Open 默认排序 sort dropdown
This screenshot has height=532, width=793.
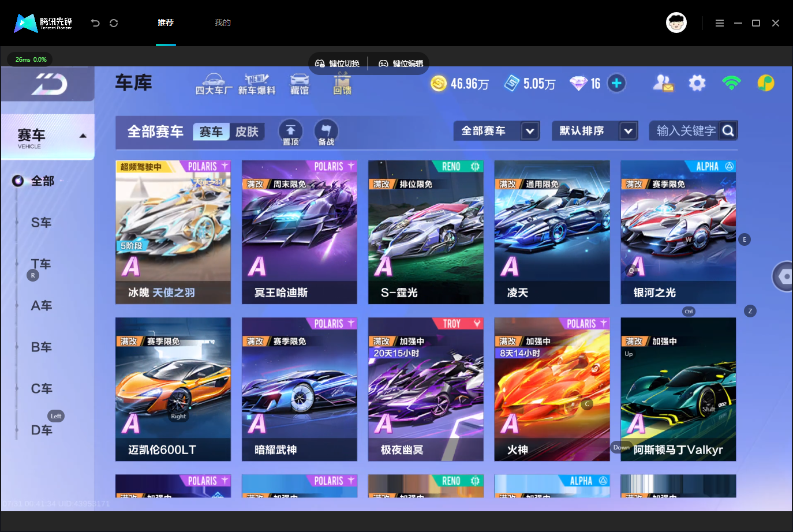(x=595, y=131)
